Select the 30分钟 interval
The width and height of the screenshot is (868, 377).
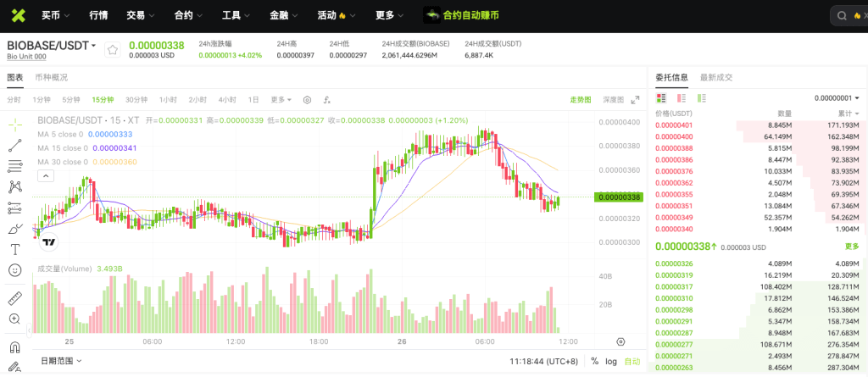[x=136, y=100]
